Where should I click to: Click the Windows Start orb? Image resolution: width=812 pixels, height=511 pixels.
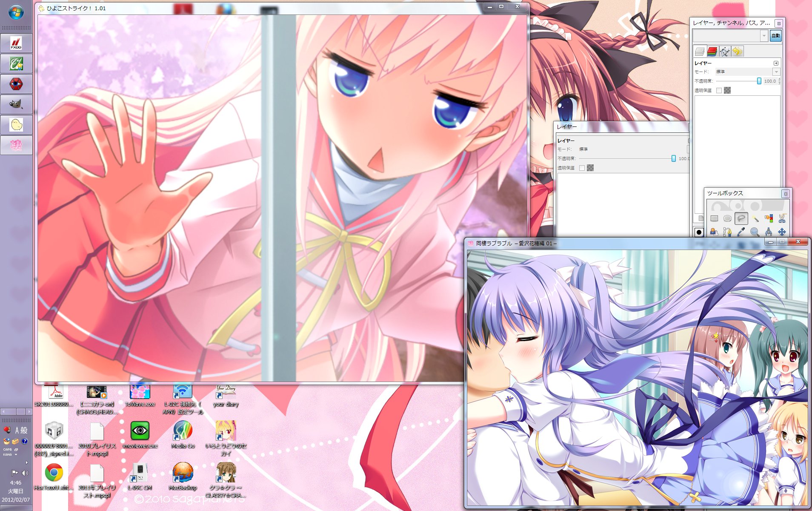pos(16,12)
